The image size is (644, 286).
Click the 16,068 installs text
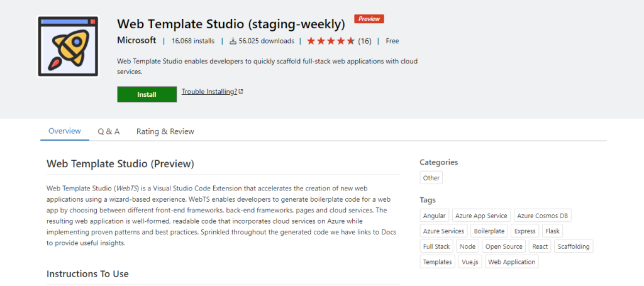(x=193, y=41)
